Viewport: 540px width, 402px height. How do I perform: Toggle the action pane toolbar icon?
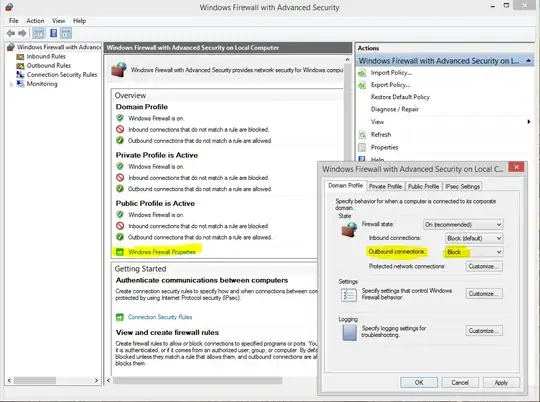coord(66,33)
